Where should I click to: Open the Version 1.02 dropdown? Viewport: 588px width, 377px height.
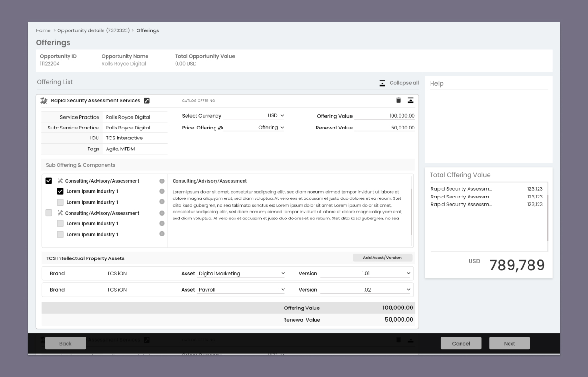pyautogui.click(x=365, y=290)
